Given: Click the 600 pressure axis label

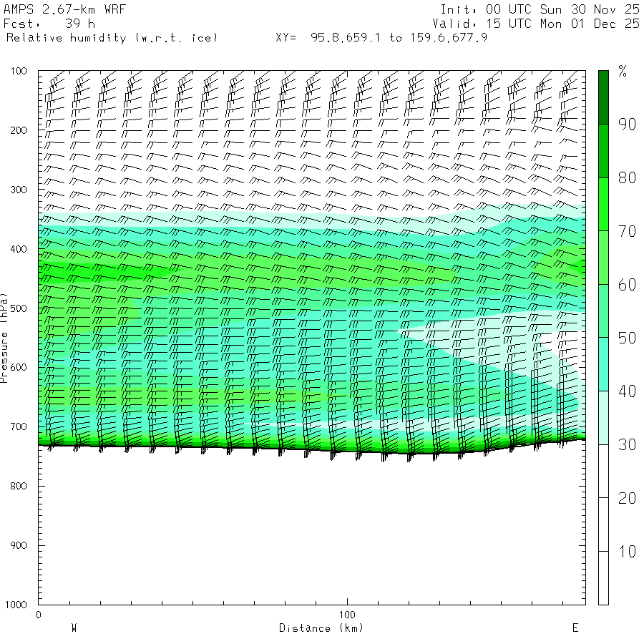Looking at the screenshot, I should coord(19,368).
